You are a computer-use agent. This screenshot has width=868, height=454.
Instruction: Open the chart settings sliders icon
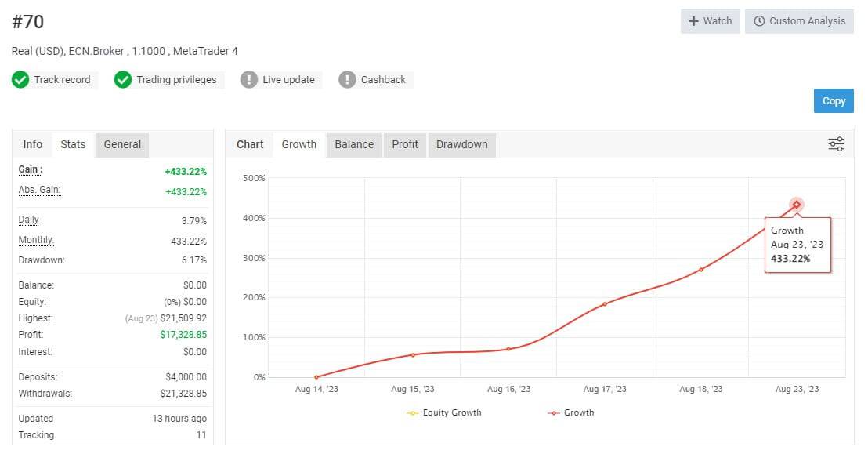click(x=835, y=143)
